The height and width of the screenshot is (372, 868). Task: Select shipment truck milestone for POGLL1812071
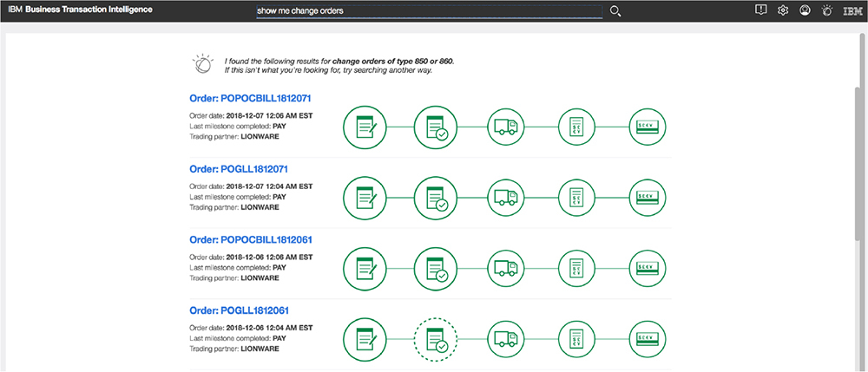pyautogui.click(x=505, y=198)
